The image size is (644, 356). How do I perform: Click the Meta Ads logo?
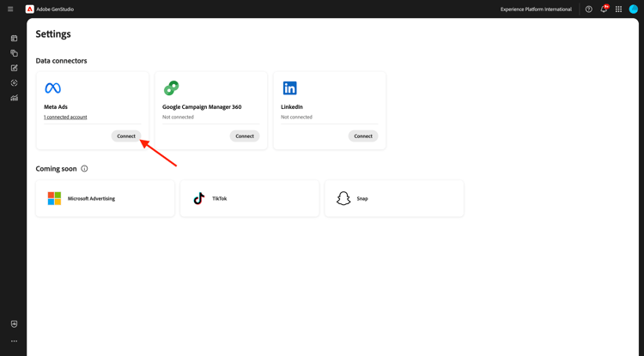[x=52, y=87]
